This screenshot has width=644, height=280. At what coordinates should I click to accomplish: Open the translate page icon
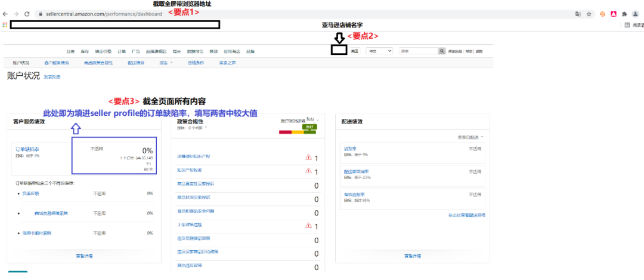tap(577, 13)
